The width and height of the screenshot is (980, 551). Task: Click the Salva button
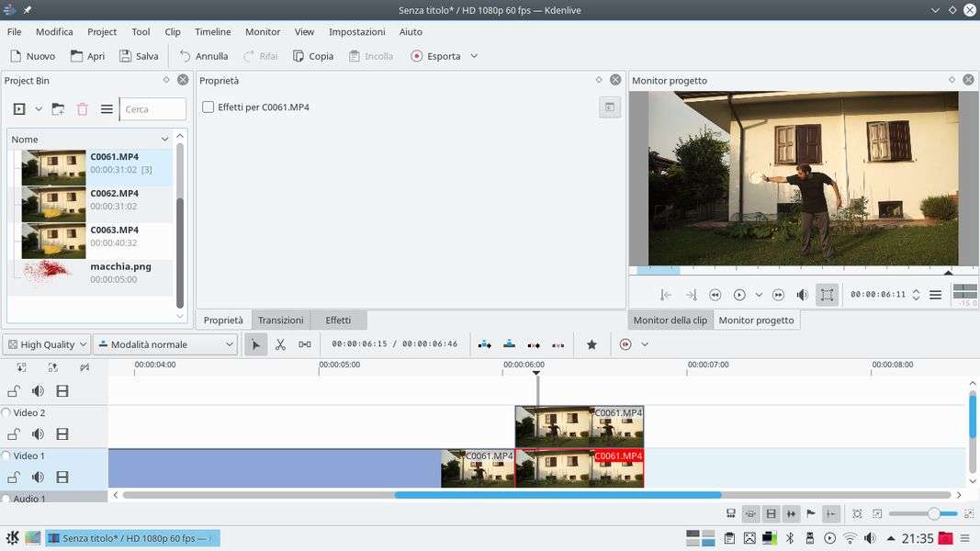(x=139, y=56)
